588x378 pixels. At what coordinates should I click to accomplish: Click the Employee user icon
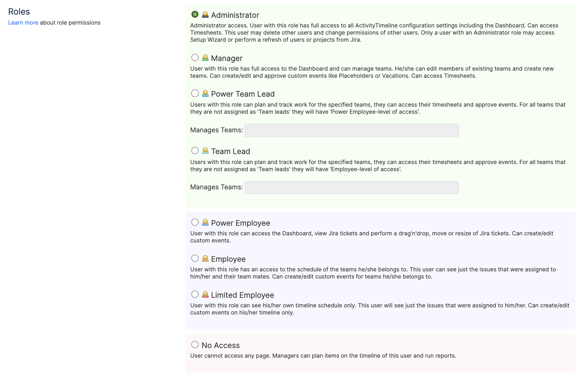click(205, 258)
